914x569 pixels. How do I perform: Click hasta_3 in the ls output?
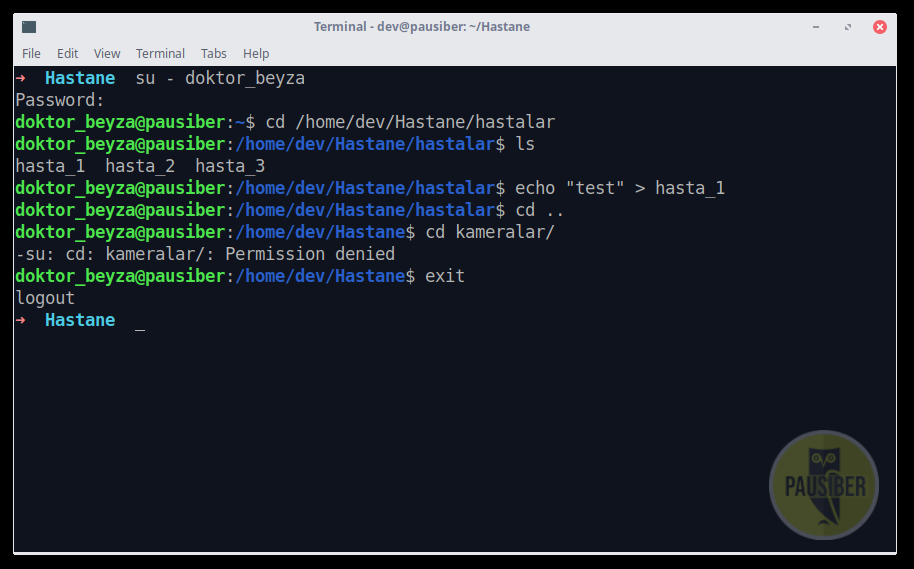coord(230,166)
